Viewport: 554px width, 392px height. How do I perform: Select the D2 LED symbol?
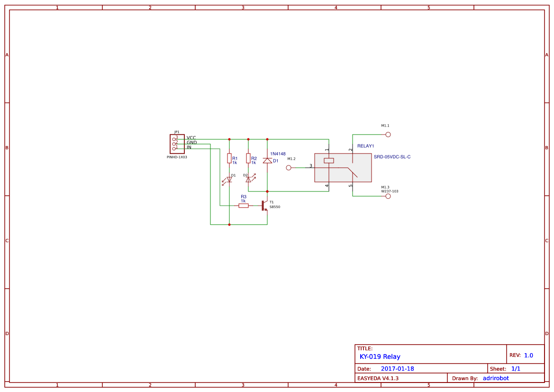[251, 179]
